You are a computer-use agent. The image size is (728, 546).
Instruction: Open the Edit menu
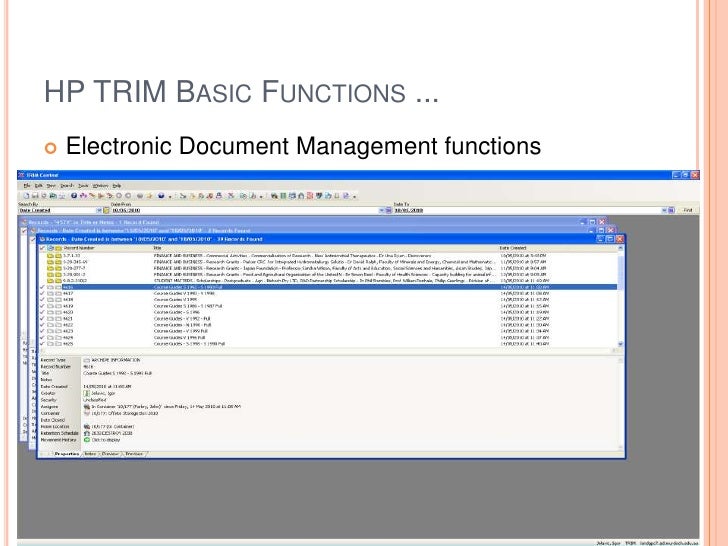[x=39, y=186]
